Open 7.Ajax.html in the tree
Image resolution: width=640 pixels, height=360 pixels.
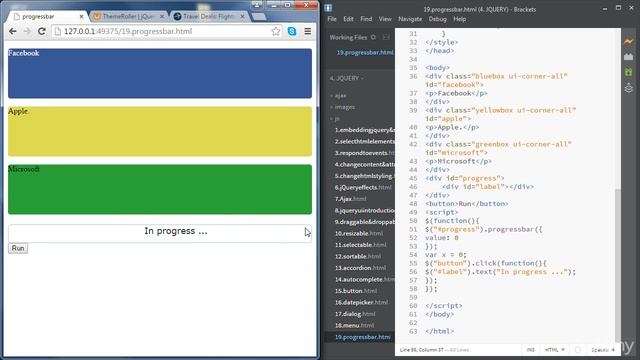coord(350,199)
